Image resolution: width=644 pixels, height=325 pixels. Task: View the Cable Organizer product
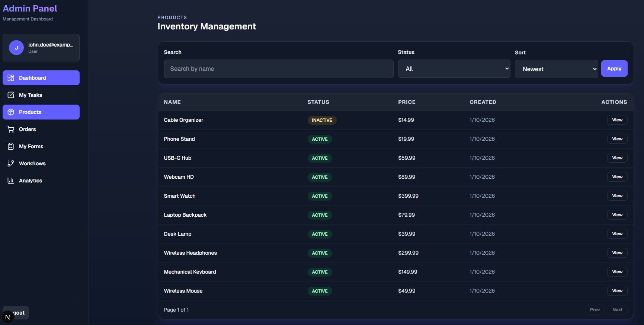pyautogui.click(x=617, y=120)
